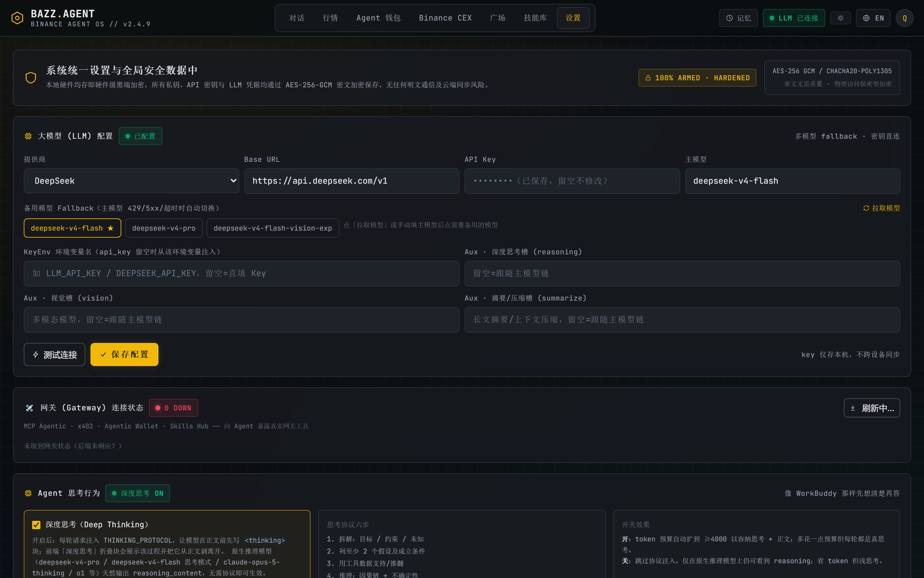Click the Aux 视觉槽 (vision) input
Screen dimensions: 924x578
pyautogui.click(x=241, y=320)
